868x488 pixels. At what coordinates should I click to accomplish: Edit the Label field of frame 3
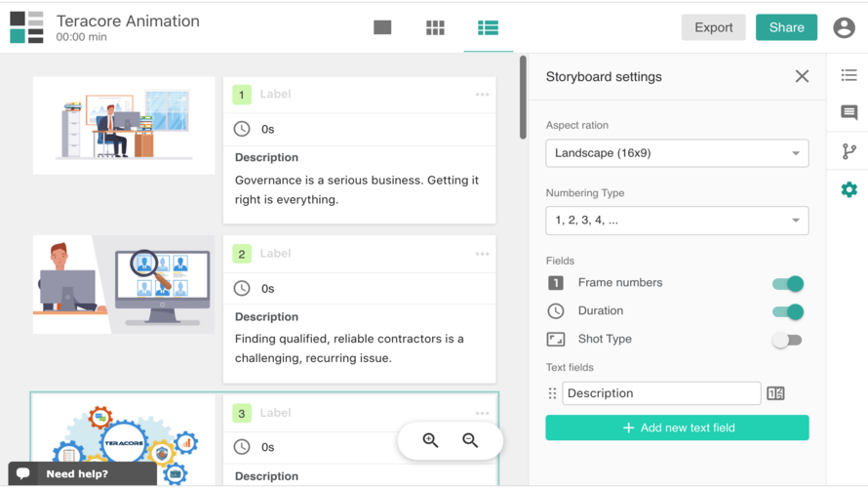(275, 413)
